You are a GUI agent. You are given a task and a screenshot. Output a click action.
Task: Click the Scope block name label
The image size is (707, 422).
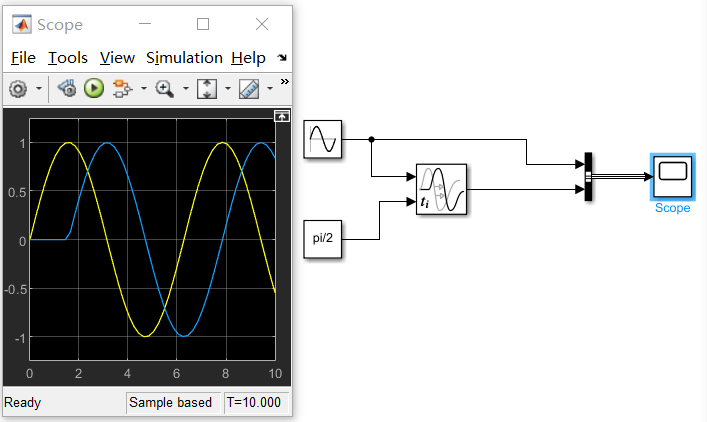click(672, 208)
